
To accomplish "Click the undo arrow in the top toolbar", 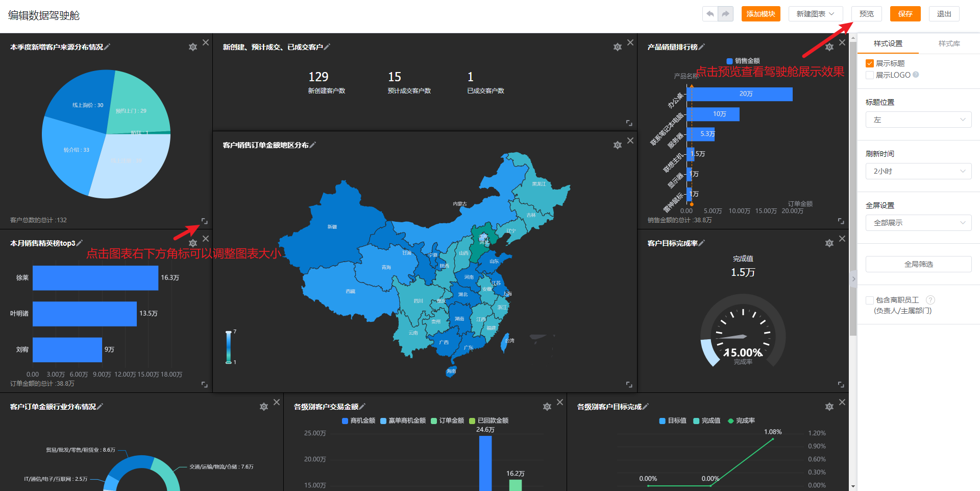I will (x=710, y=14).
